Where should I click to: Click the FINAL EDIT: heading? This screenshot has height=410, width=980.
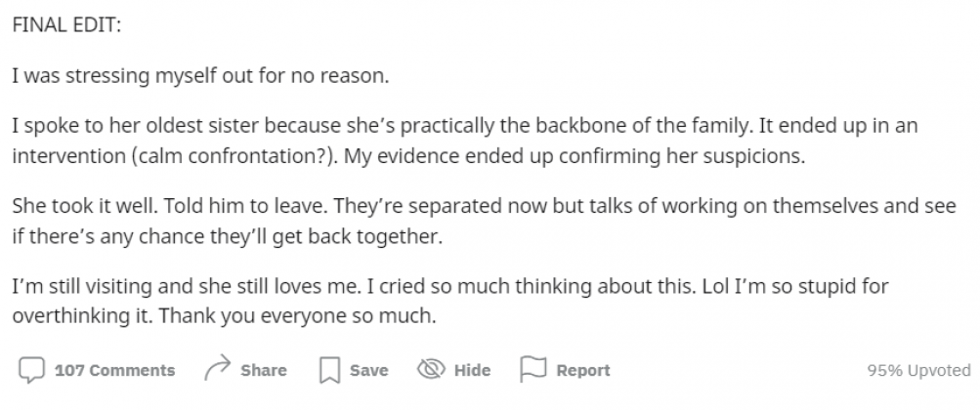(x=66, y=25)
